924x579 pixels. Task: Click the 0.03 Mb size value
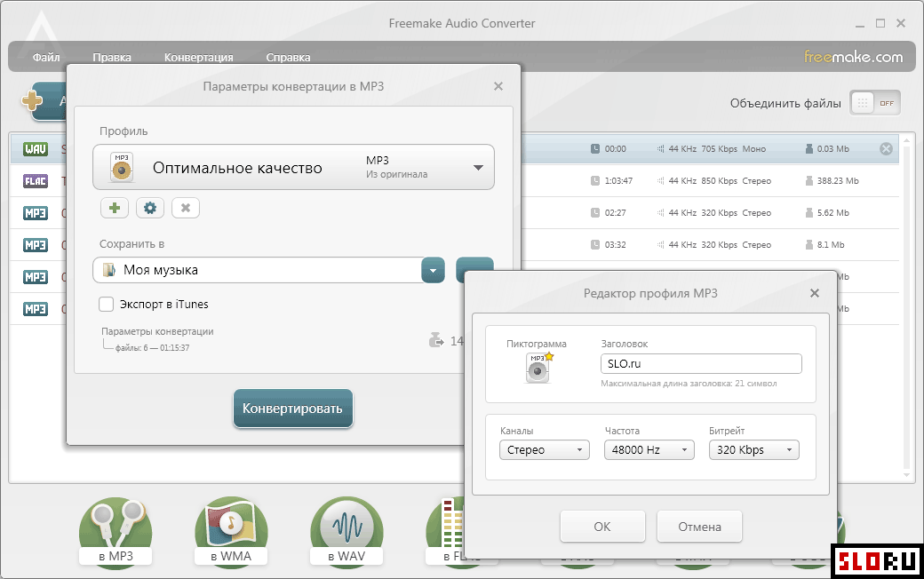pos(832,149)
